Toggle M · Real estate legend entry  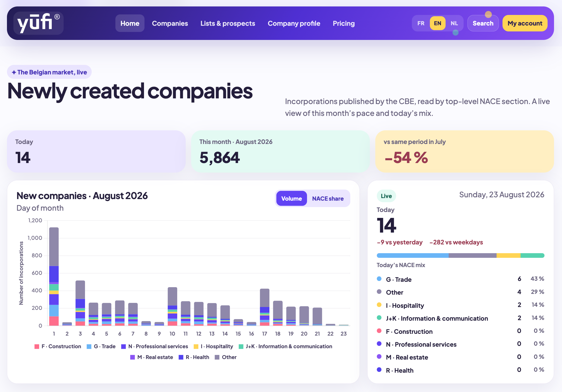[x=151, y=357]
